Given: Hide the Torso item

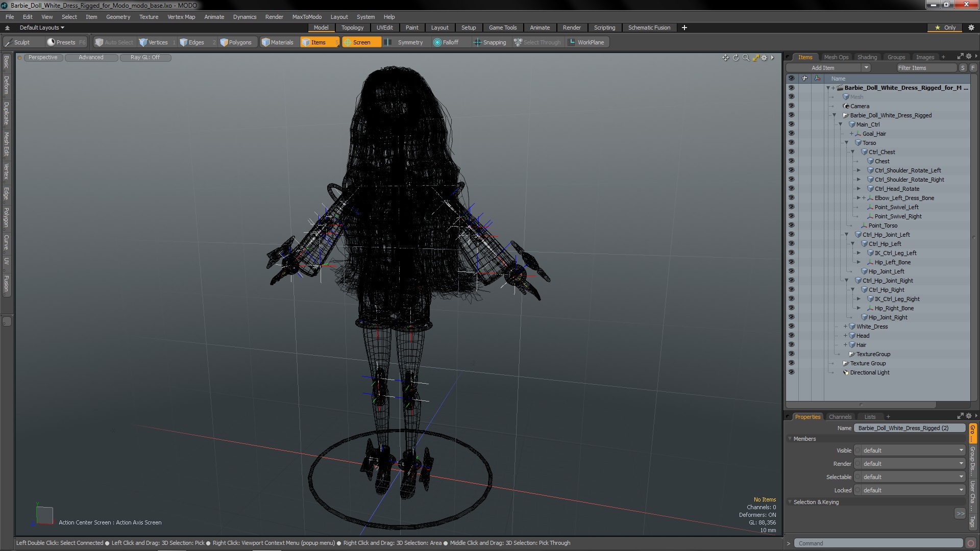Looking at the screenshot, I should tap(791, 143).
